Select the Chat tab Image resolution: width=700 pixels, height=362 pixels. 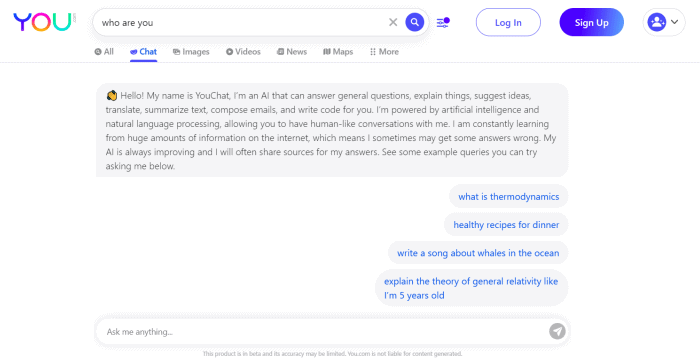[x=143, y=52]
